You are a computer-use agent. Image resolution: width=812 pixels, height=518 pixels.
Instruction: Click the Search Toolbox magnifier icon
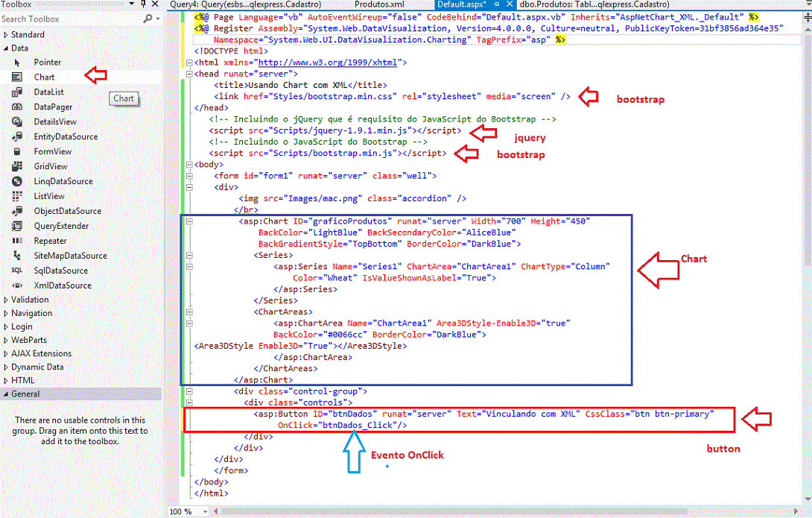point(148,19)
